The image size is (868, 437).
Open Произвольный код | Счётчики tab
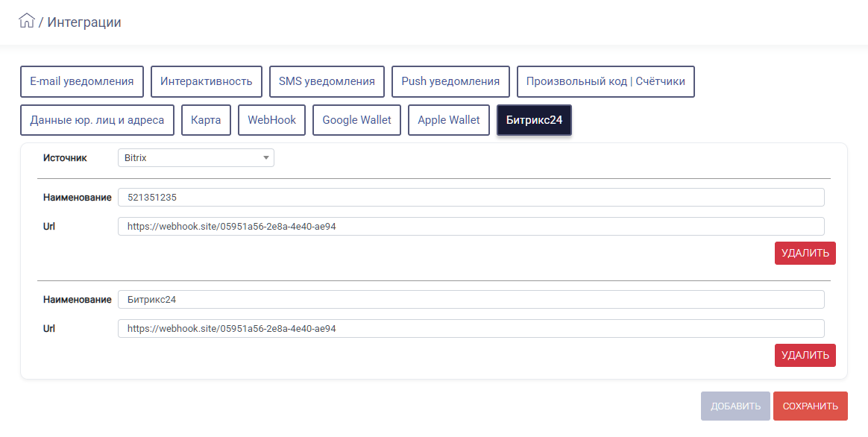606,81
